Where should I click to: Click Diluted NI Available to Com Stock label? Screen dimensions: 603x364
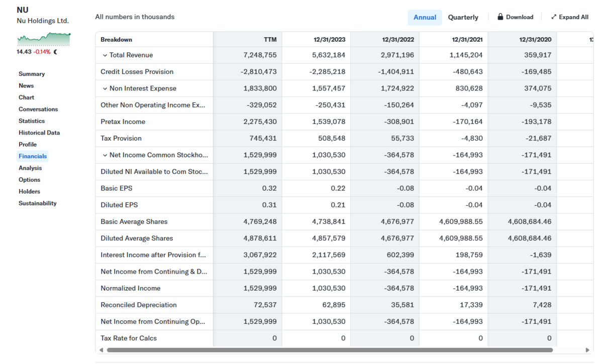click(x=154, y=172)
